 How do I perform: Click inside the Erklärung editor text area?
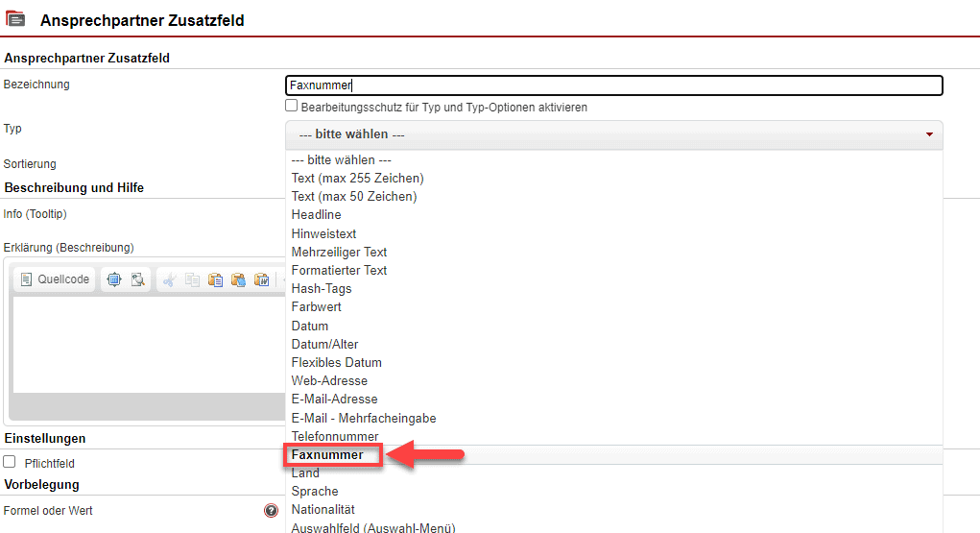pyautogui.click(x=149, y=345)
